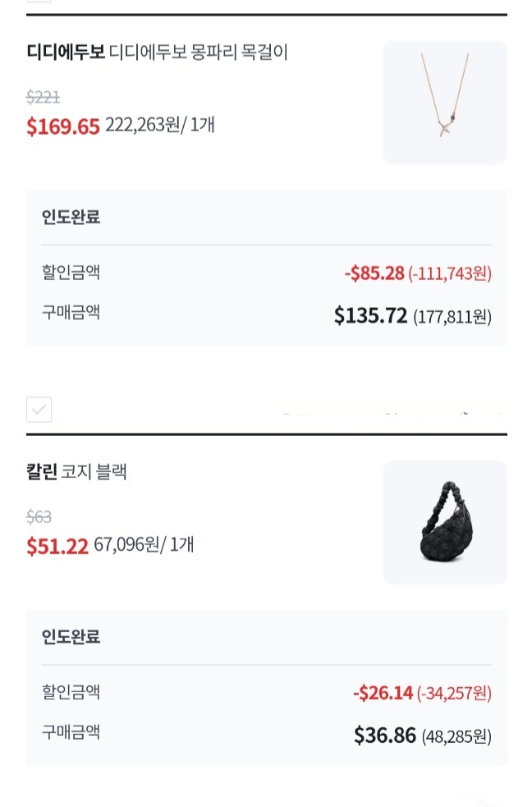Click the crossed-out $221 original price
This screenshot has height=807, width=532.
click(x=43, y=98)
